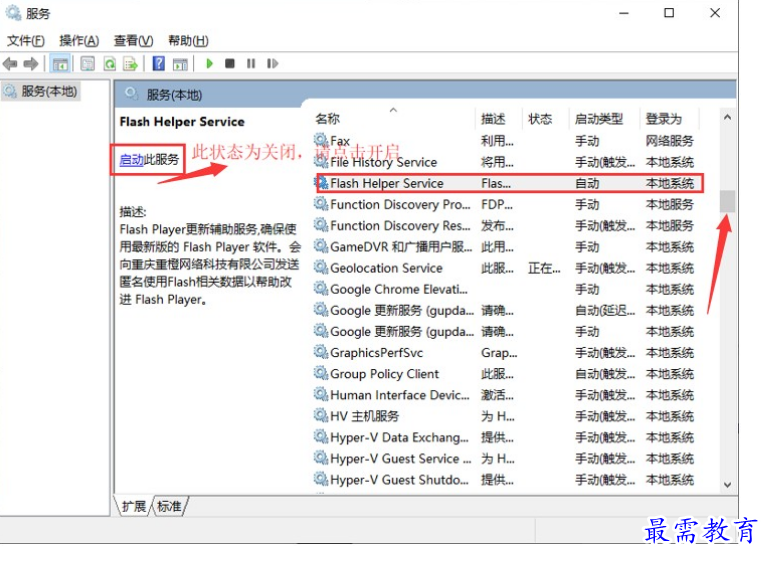Click the Forward arrow in toolbar
Viewport: 766px width, 562px height.
point(31,64)
